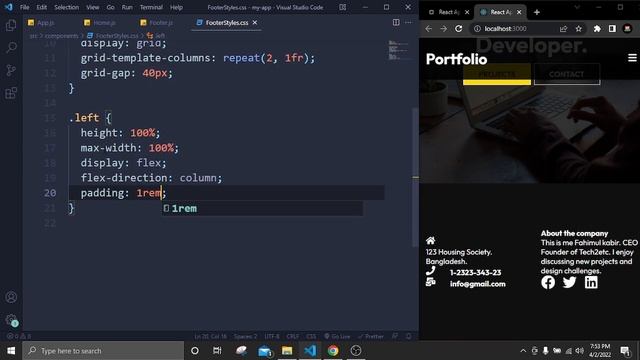Open Terminal menu in VS Code
The image size is (640, 360).
pyautogui.click(x=151, y=7)
